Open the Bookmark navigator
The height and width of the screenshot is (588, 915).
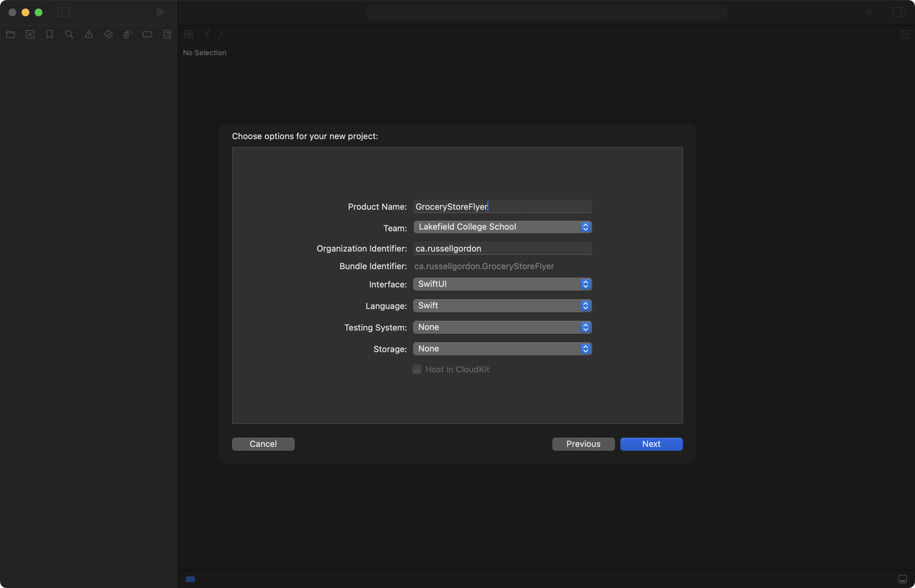(x=50, y=34)
